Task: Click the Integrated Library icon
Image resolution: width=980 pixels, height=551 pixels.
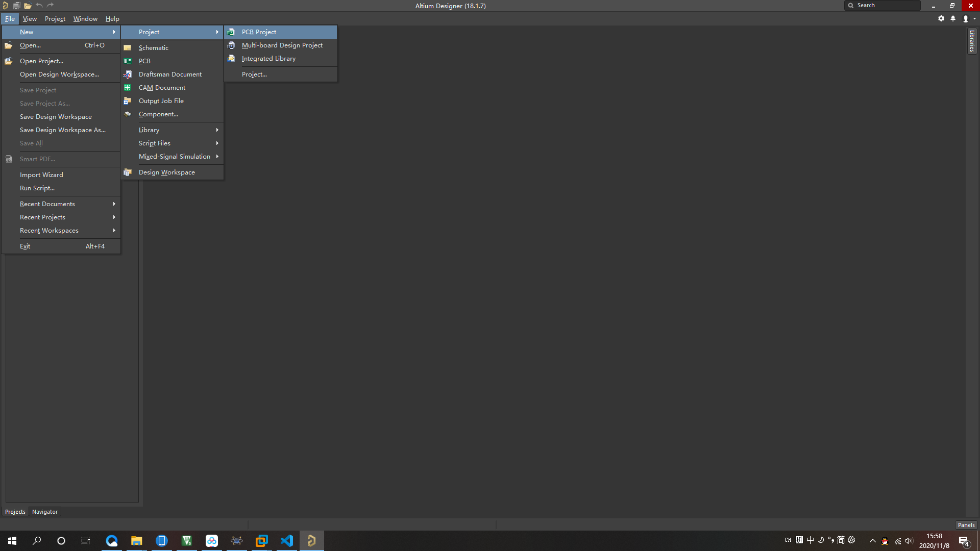Action: click(x=231, y=59)
